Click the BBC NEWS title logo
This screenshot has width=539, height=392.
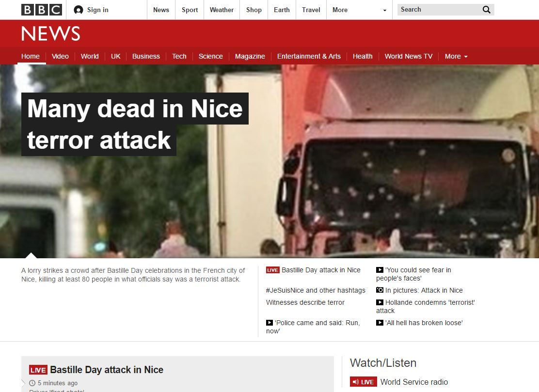coord(50,33)
